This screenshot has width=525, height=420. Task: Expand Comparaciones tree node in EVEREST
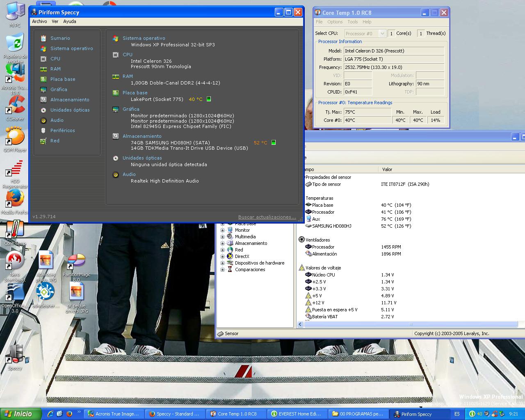point(223,269)
